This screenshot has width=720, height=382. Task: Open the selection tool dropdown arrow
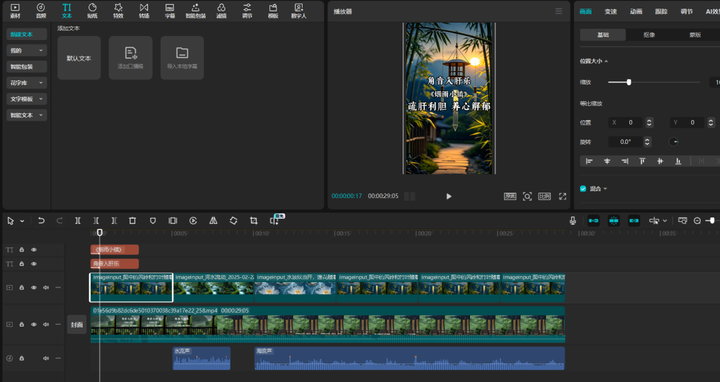[x=22, y=221]
